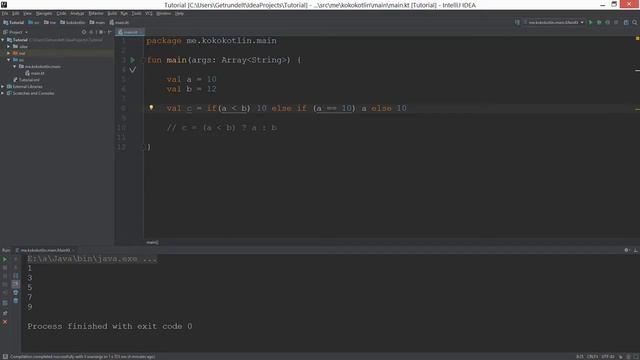Click the Clear All trash icon in console
The image size is (640, 360).
16,301
